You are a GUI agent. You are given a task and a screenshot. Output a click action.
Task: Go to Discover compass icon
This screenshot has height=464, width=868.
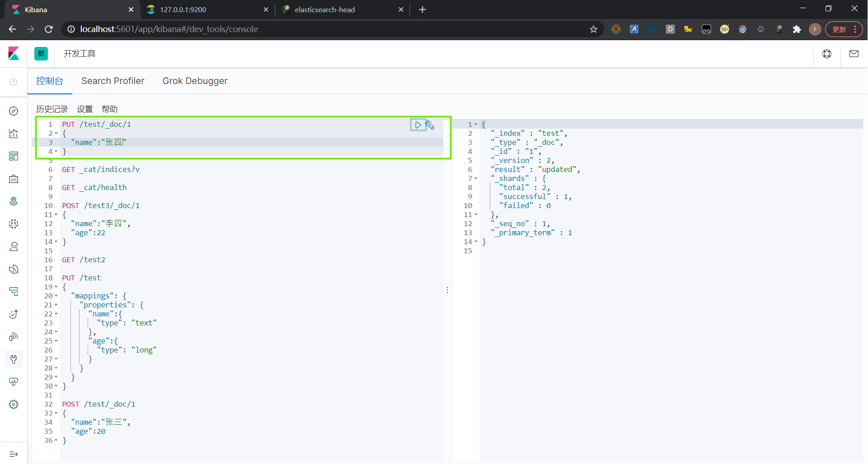tap(14, 111)
